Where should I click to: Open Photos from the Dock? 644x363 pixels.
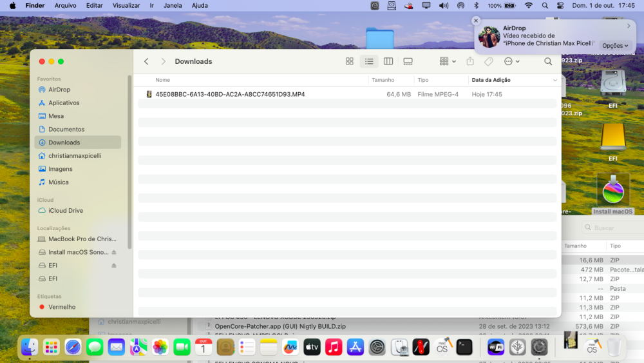click(160, 348)
